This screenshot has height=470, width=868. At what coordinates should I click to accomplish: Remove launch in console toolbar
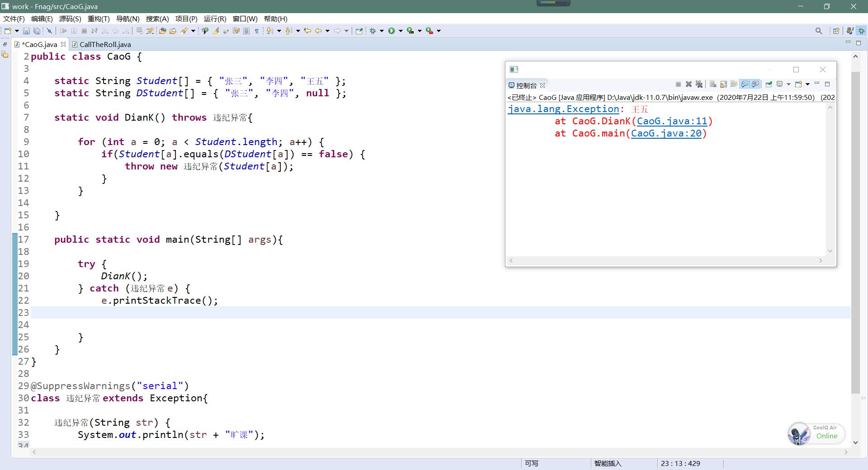point(689,84)
